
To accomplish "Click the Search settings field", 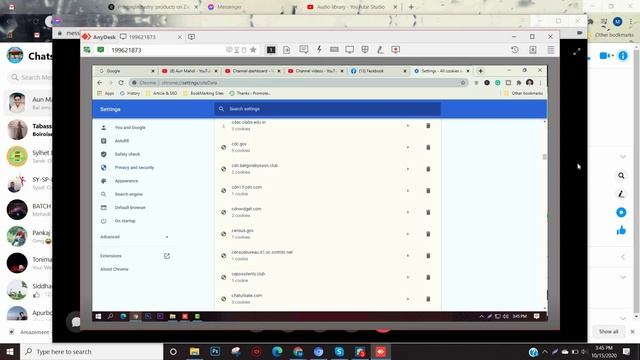I will (x=327, y=109).
